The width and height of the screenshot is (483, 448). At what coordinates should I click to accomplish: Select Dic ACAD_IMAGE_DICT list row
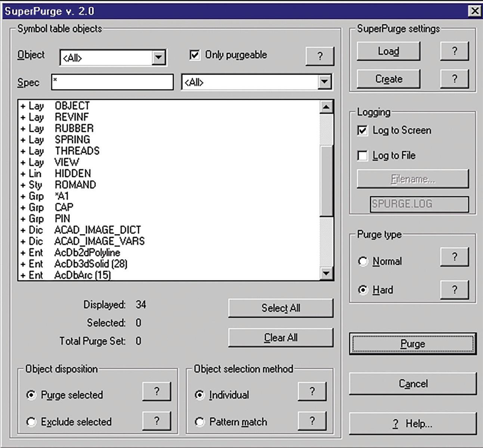(x=169, y=230)
